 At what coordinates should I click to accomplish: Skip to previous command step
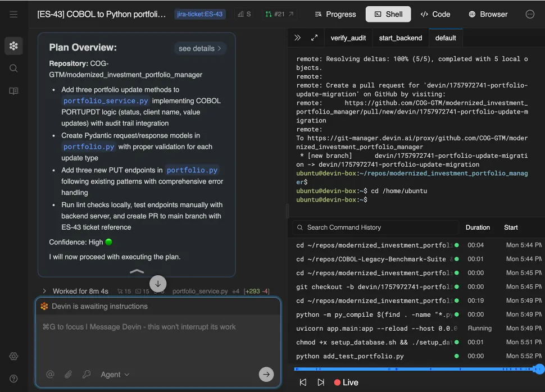click(x=303, y=382)
